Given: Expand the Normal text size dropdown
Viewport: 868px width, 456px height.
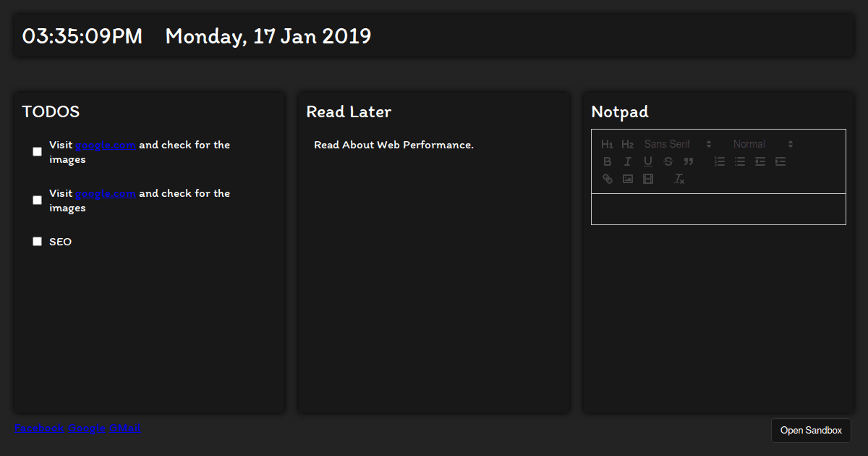Looking at the screenshot, I should pyautogui.click(x=762, y=144).
